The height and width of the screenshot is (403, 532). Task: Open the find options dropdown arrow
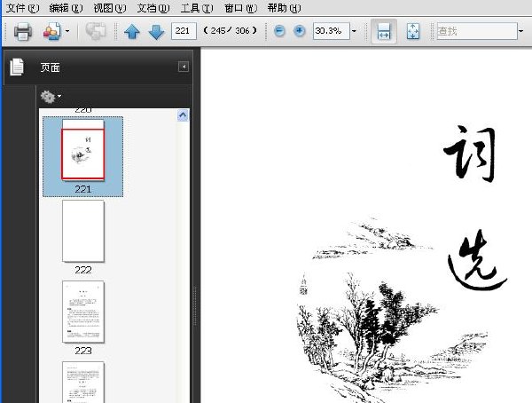(x=520, y=31)
